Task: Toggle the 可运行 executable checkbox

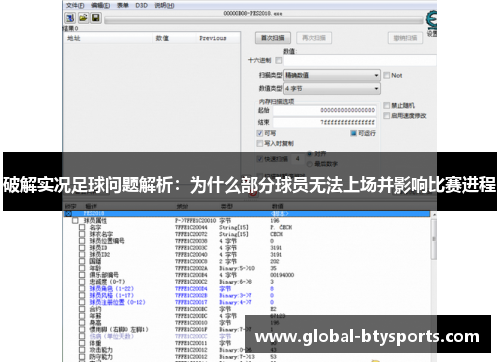Action: (x=354, y=133)
